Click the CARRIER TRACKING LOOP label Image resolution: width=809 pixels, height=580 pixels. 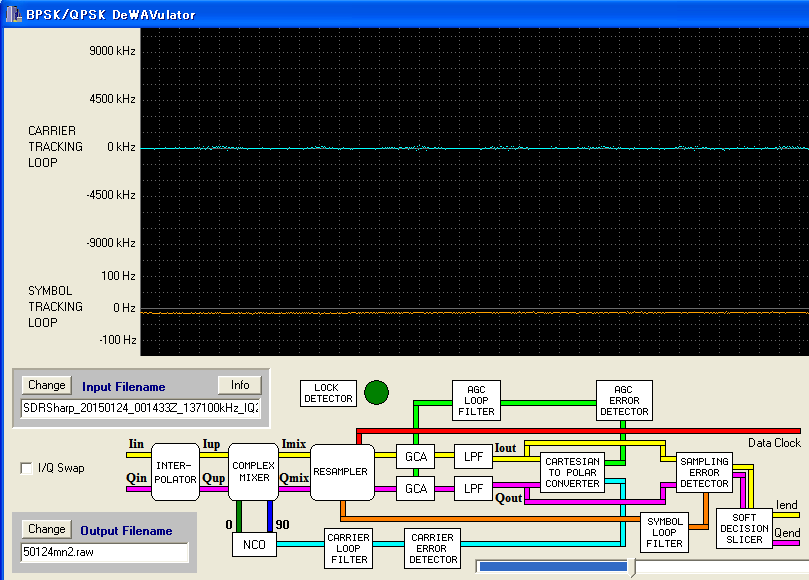[55, 147]
